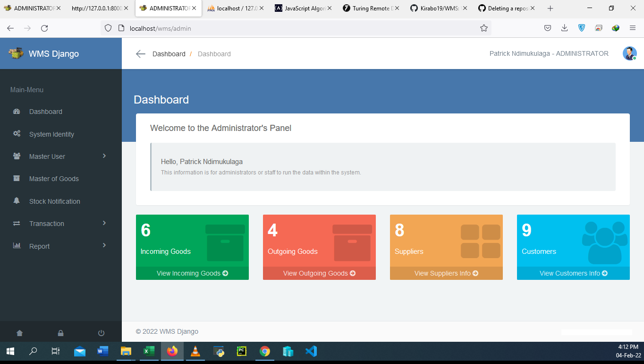The image size is (644, 364).
Task: Click the Save to Pocket icon
Action: click(548, 28)
